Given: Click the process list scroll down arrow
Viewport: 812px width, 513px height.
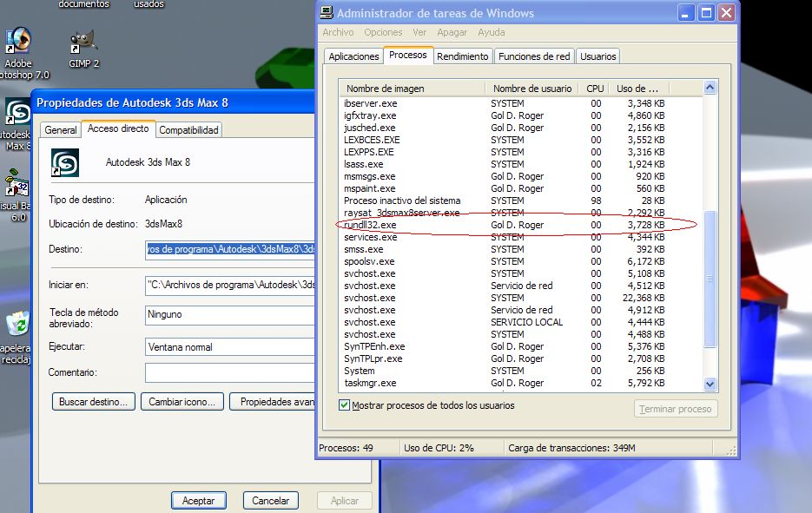Looking at the screenshot, I should coord(710,384).
